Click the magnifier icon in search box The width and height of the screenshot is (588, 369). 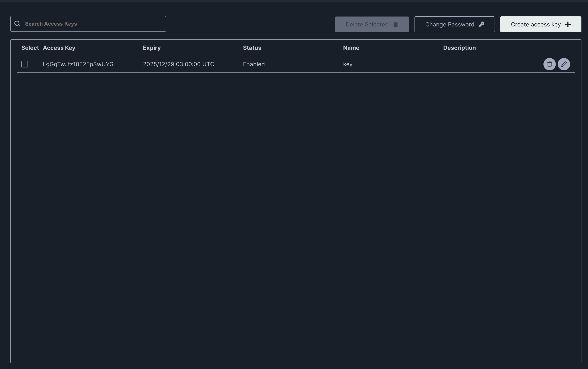pyautogui.click(x=17, y=24)
